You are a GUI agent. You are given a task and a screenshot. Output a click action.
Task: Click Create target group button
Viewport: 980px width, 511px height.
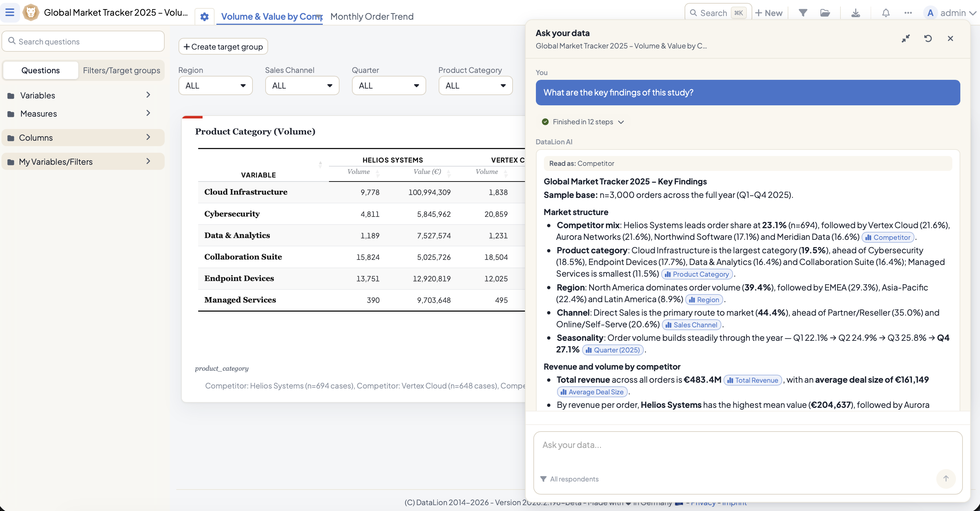pyautogui.click(x=223, y=46)
